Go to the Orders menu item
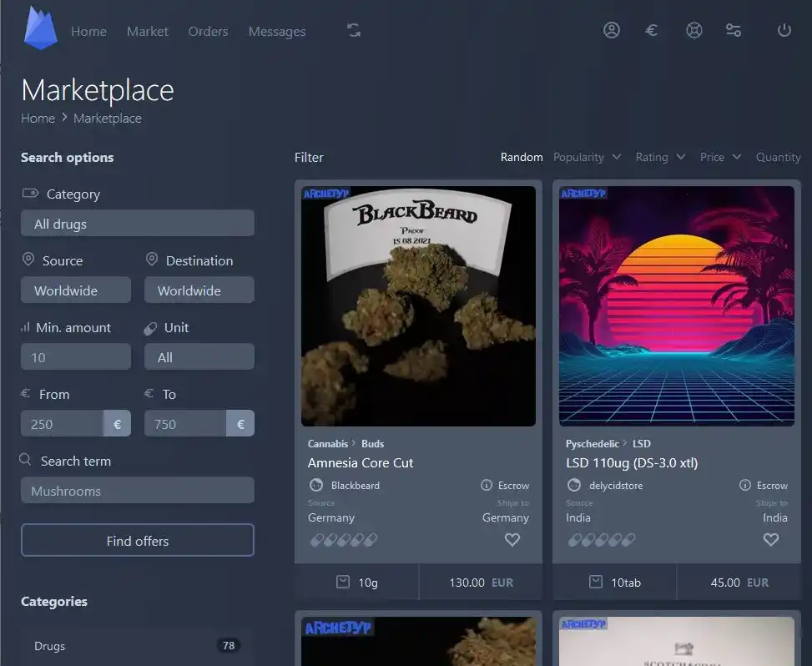Screen dimensions: 812x666 [208, 31]
